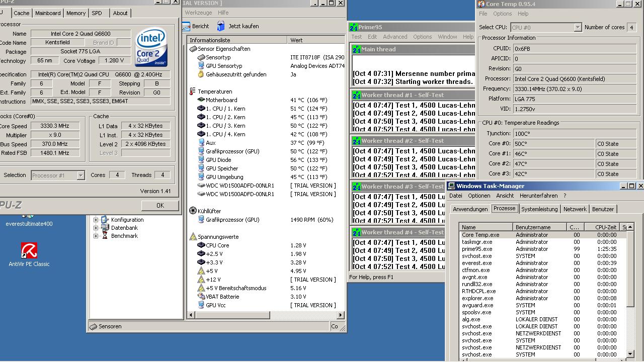Image resolution: width=644 pixels, height=362 pixels.
Task: Open the Select CPU dropdown in Core Temp
Action: point(578,28)
